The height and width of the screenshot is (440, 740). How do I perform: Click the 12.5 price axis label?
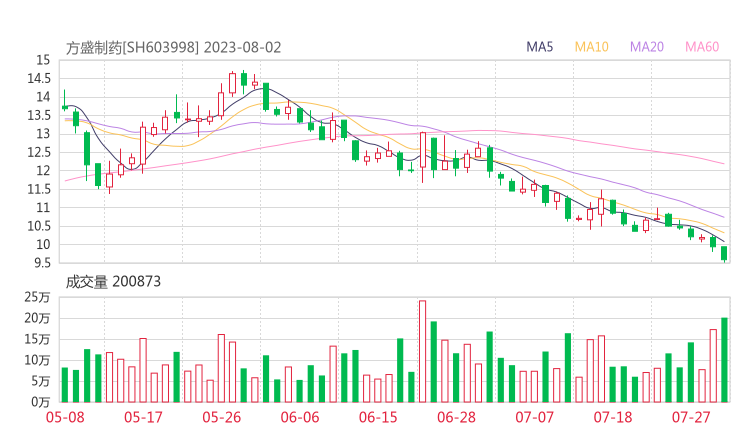pos(38,152)
